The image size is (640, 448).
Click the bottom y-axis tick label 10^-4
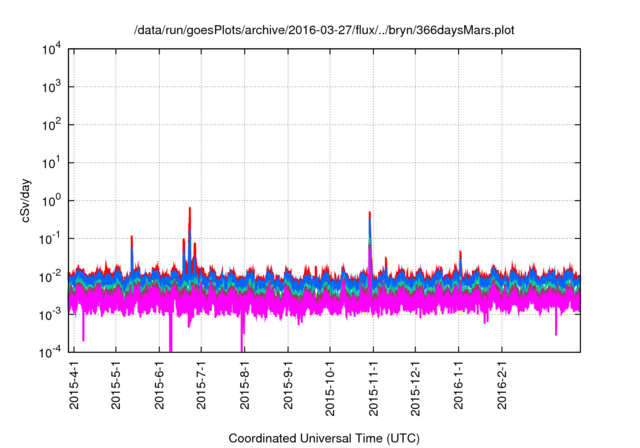[52, 352]
